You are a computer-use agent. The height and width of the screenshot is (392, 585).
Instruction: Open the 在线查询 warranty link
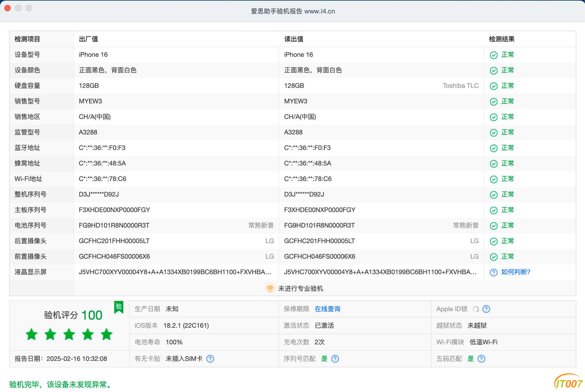pos(327,309)
